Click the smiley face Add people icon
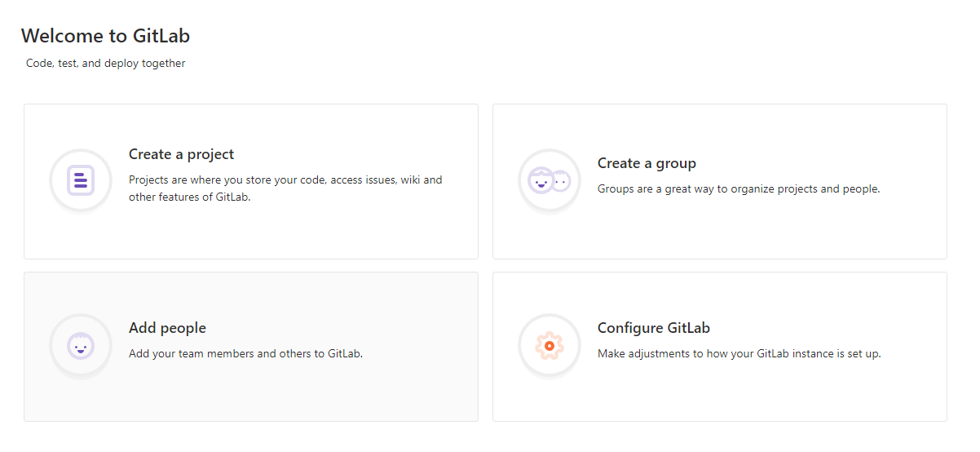 81,346
